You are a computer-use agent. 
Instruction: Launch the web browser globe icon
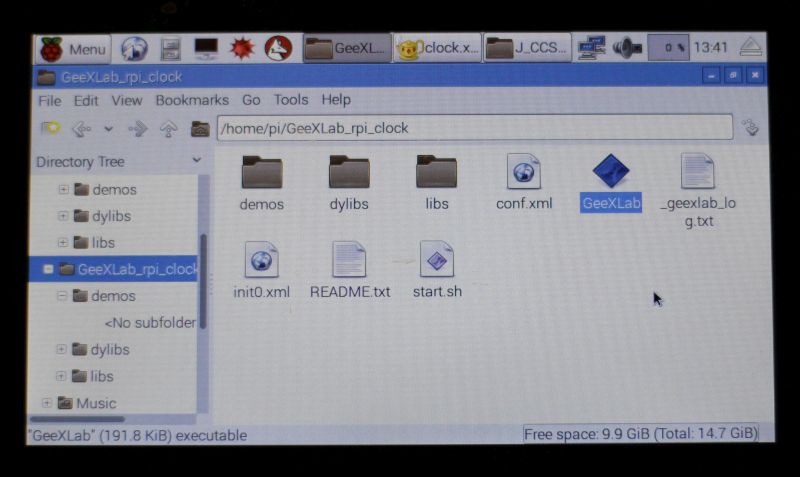click(134, 49)
